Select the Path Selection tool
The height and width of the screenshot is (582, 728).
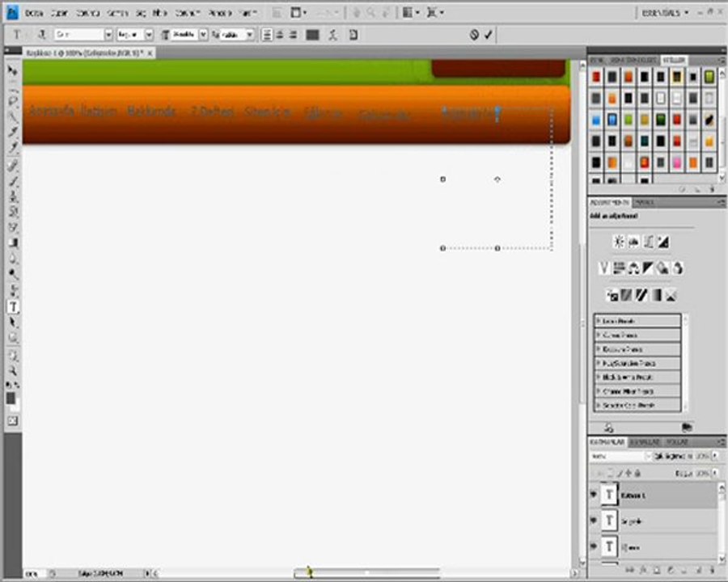tap(13, 323)
